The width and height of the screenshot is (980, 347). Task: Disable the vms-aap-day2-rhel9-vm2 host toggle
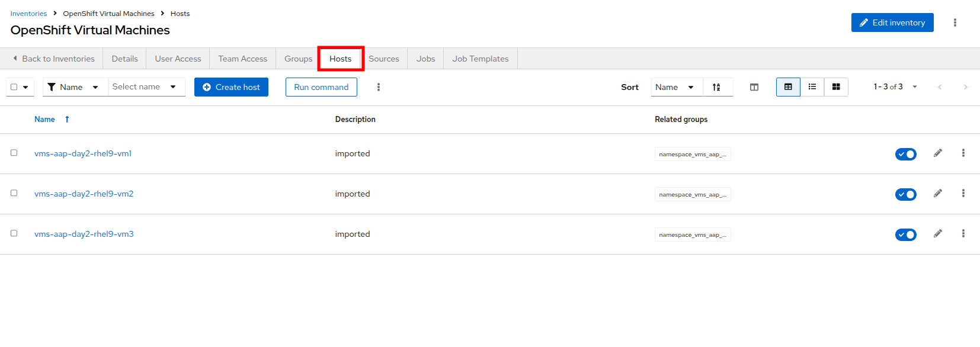905,194
